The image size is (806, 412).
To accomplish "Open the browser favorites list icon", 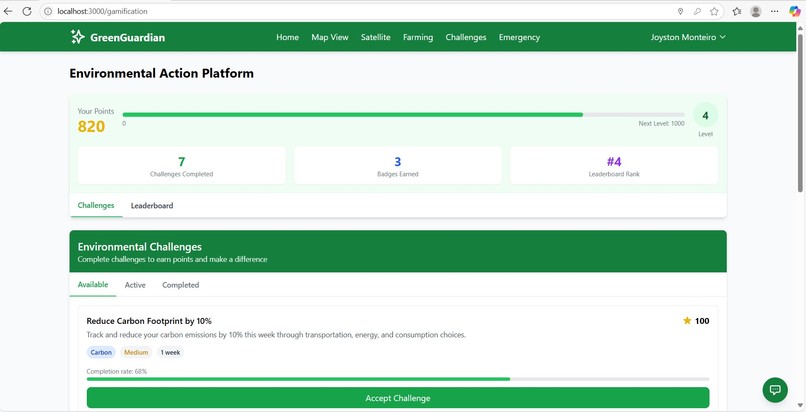I will click(737, 11).
